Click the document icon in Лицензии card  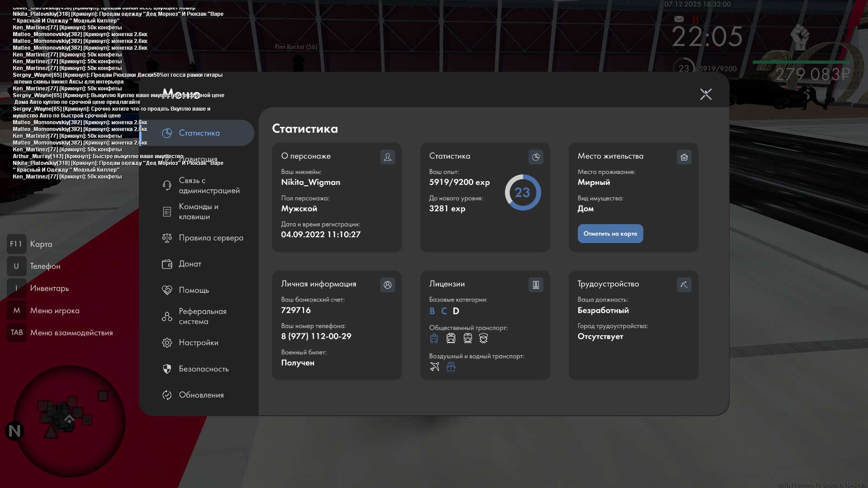[536, 285]
